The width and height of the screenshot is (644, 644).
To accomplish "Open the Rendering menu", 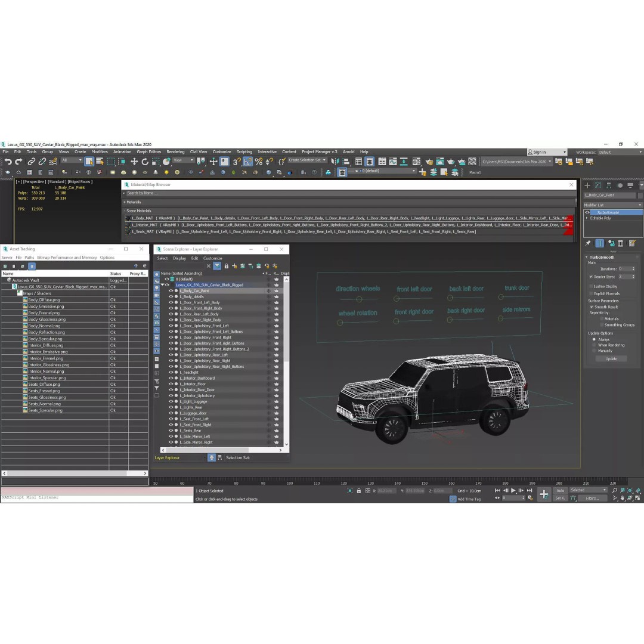I will (x=175, y=152).
